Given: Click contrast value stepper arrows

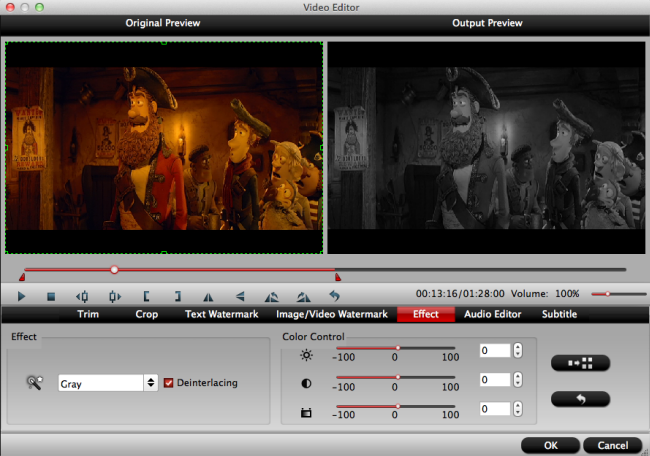Looking at the screenshot, I should tap(517, 379).
